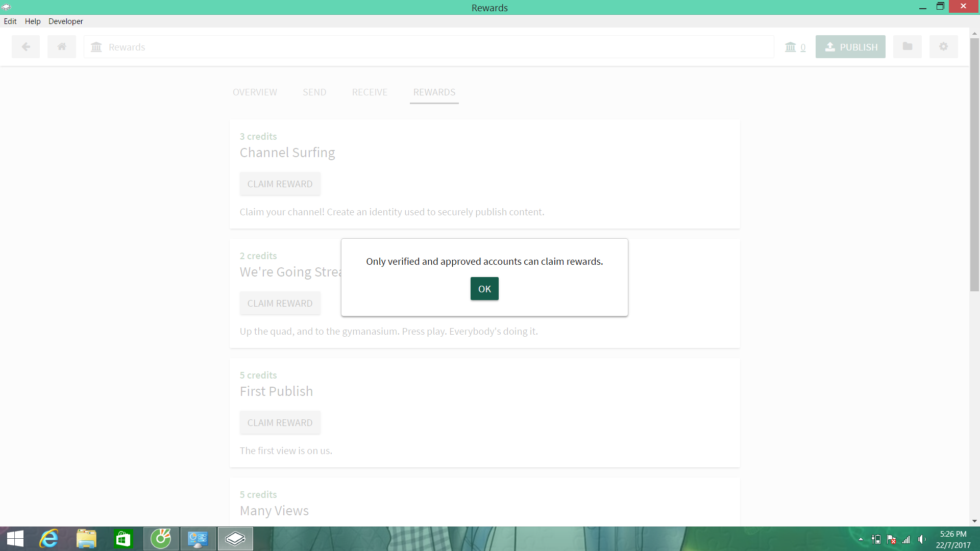Image resolution: width=980 pixels, height=551 pixels.
Task: Claim the First Publish reward
Action: (x=280, y=423)
